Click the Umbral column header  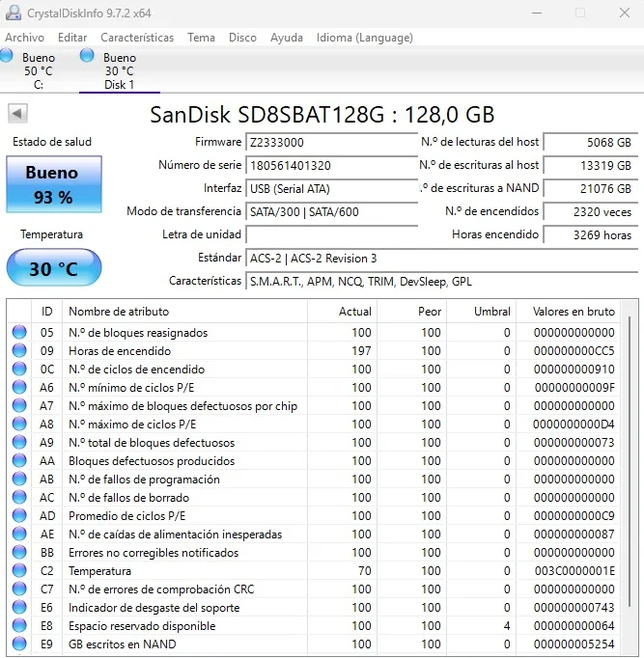click(x=482, y=312)
